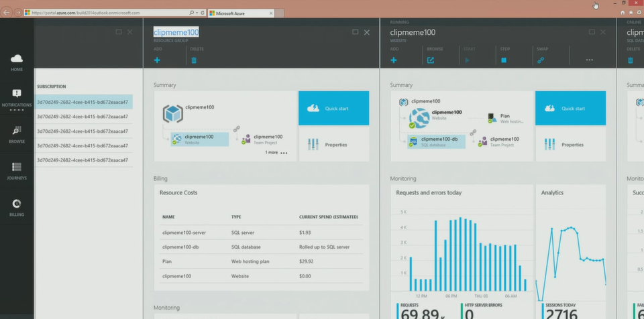Stop the clipmeme100 website

pyautogui.click(x=504, y=60)
